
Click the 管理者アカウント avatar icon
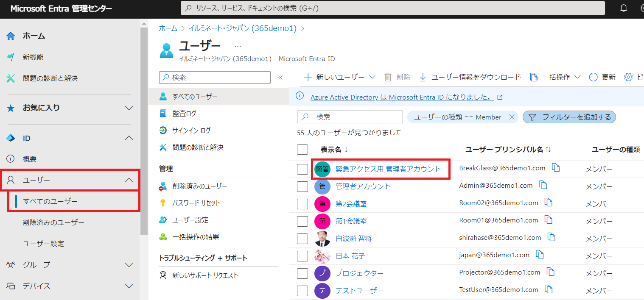[x=322, y=186]
